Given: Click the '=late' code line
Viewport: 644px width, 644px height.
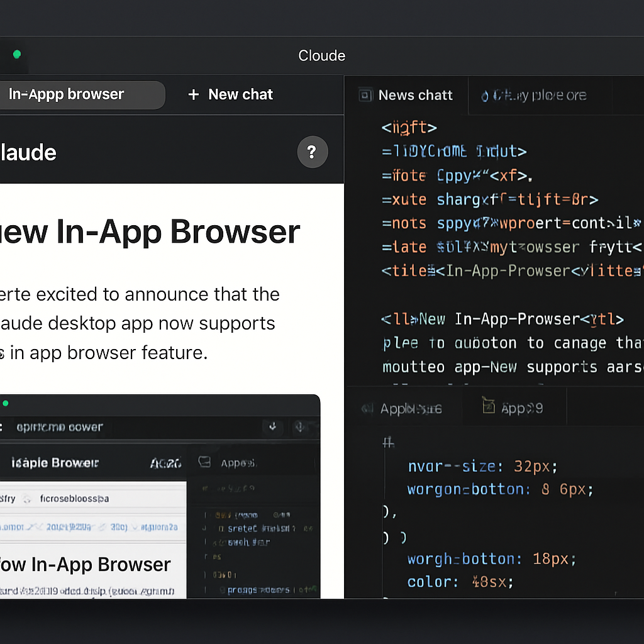Looking at the screenshot, I should tap(511, 247).
